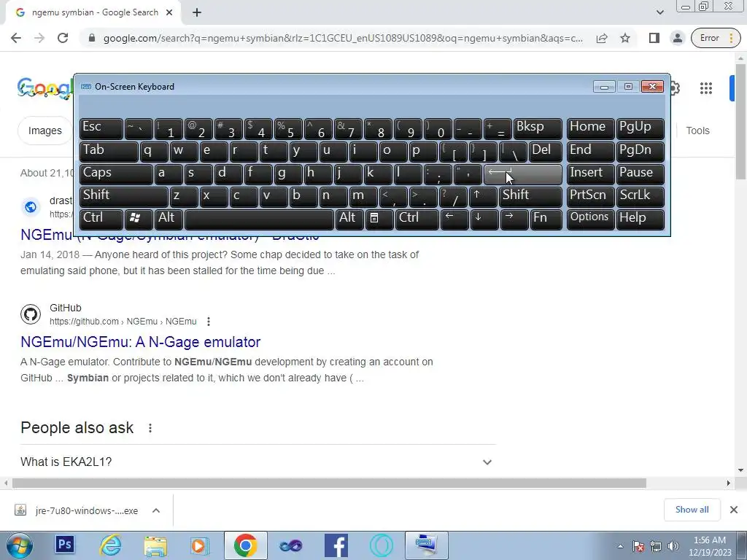747x560 pixels.
Task: Tap the PrtScn key on-screen
Action: pos(590,197)
